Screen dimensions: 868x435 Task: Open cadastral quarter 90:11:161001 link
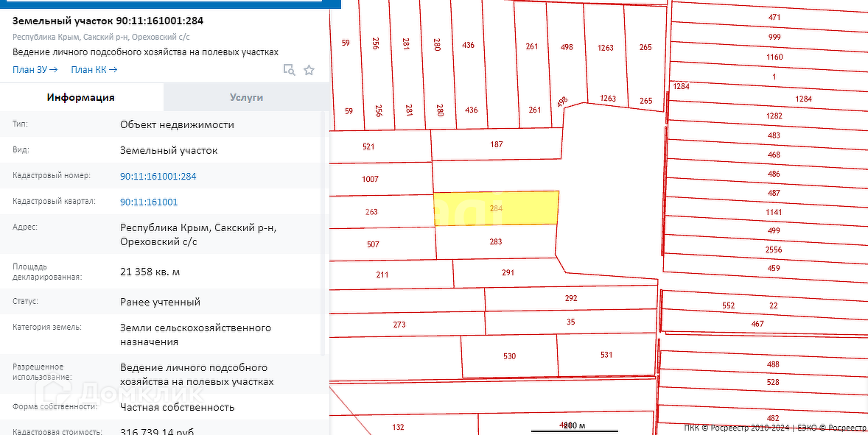(x=149, y=202)
